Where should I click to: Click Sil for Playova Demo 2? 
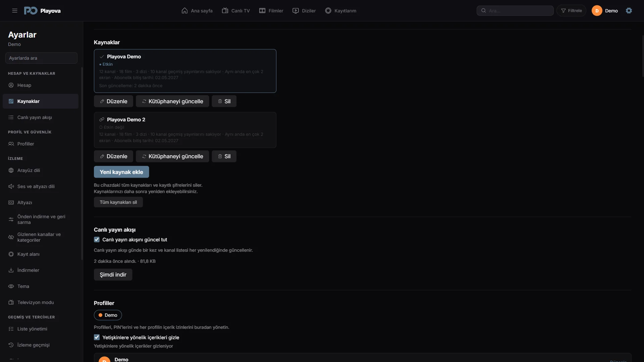(224, 156)
